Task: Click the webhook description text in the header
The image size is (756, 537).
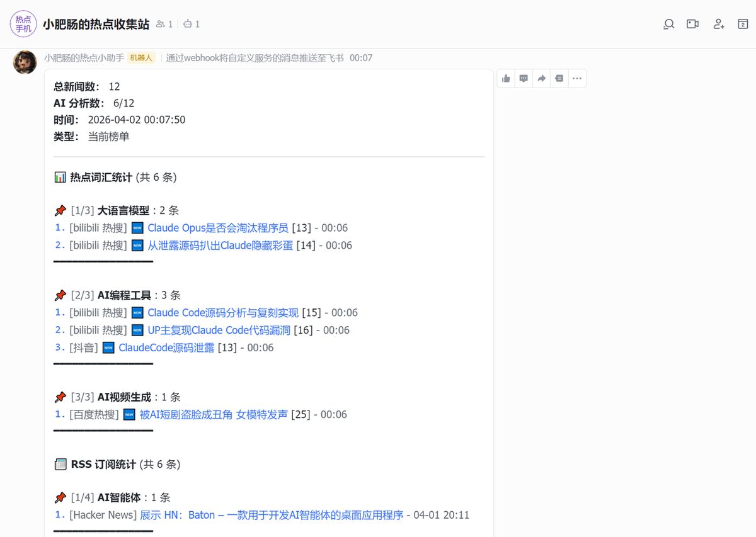Action: tap(255, 58)
